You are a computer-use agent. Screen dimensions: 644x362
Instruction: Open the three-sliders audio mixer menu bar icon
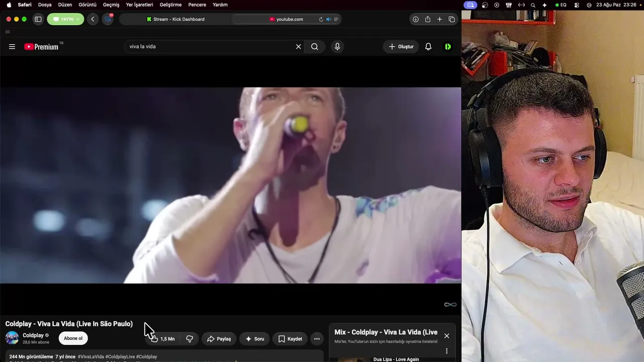(509, 5)
